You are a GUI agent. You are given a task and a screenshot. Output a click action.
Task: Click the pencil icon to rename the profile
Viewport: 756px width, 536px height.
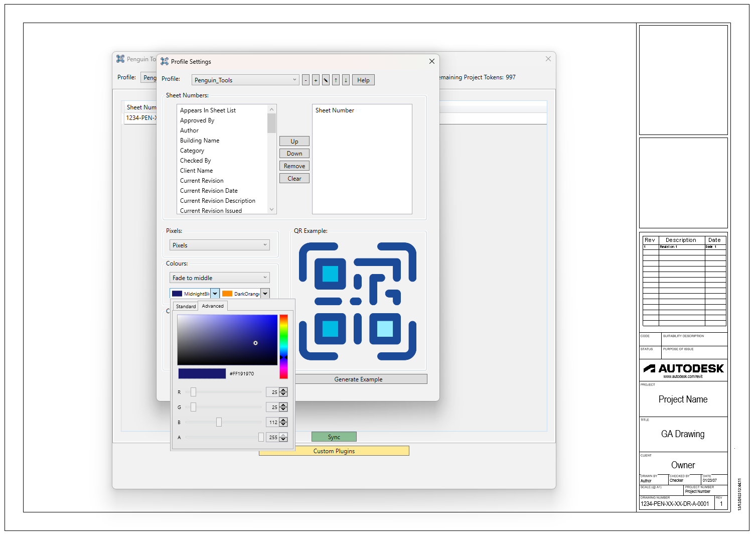point(326,80)
